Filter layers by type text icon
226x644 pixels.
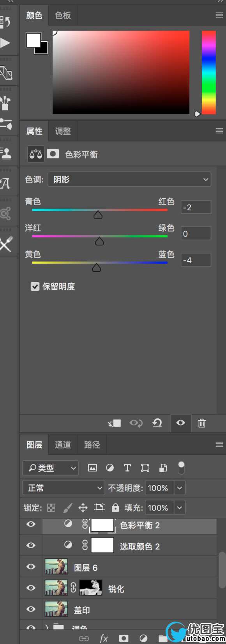point(127,468)
